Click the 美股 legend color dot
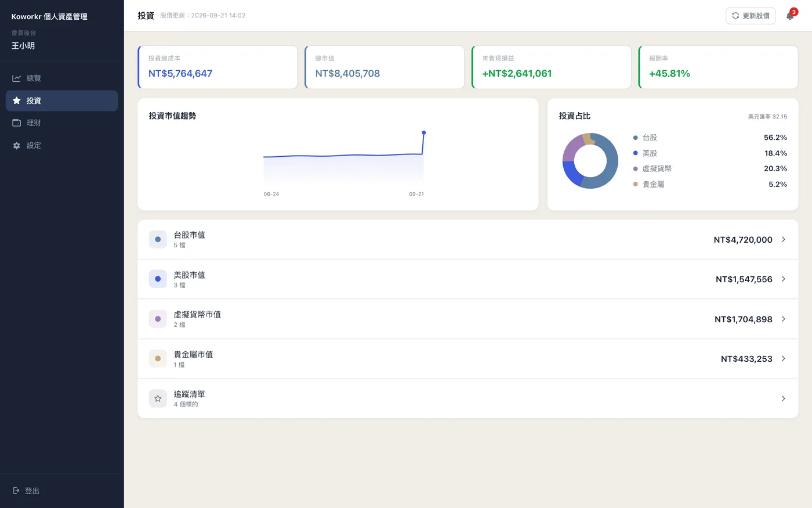The height and width of the screenshot is (508, 812). click(636, 153)
